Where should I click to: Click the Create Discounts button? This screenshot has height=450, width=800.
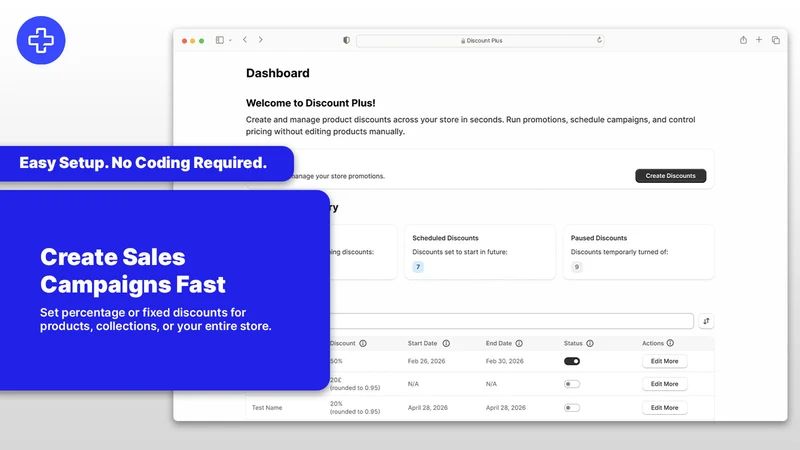(670, 176)
